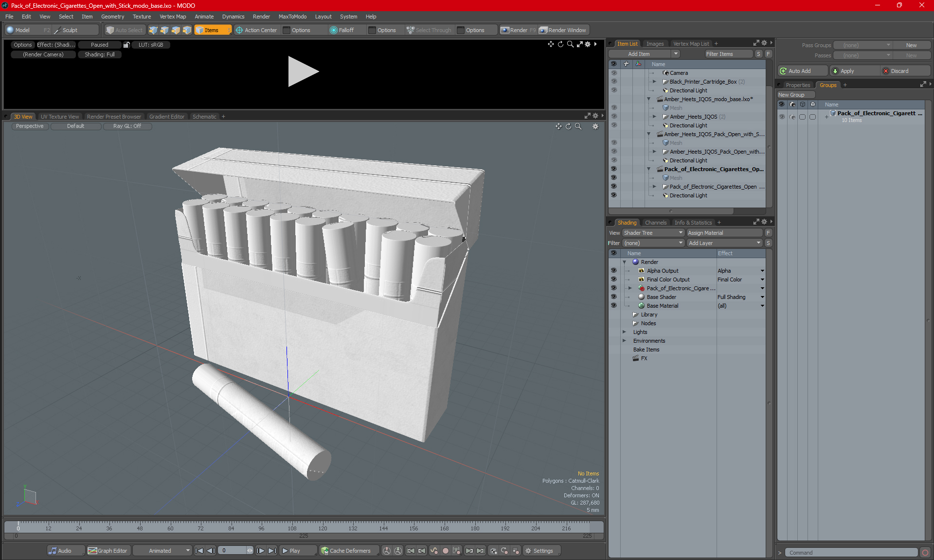
Task: Open the Geometry menu
Action: pyautogui.click(x=112, y=17)
